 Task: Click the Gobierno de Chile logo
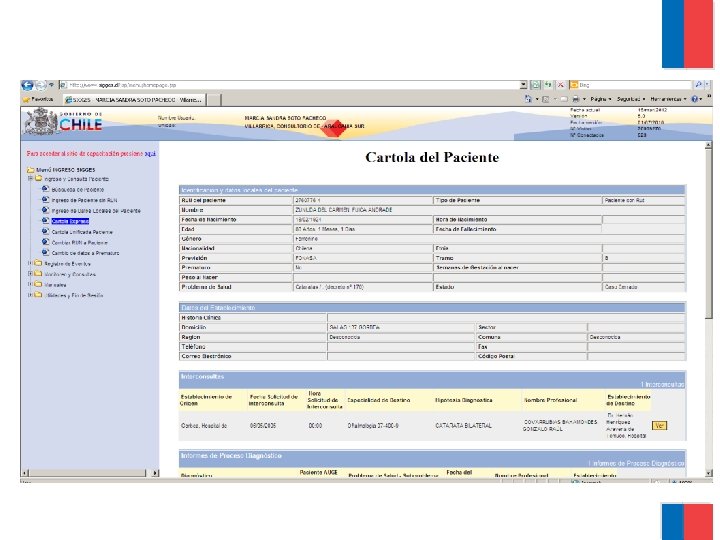click(63, 122)
